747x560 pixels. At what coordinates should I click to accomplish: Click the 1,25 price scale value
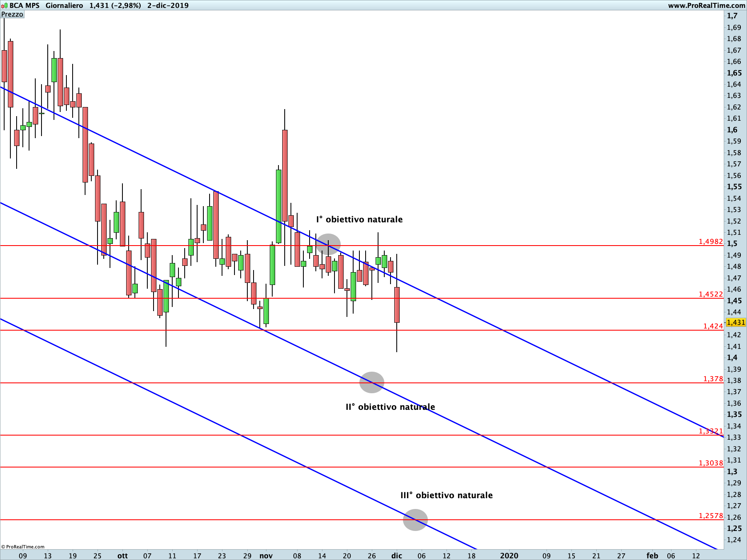(x=734, y=528)
